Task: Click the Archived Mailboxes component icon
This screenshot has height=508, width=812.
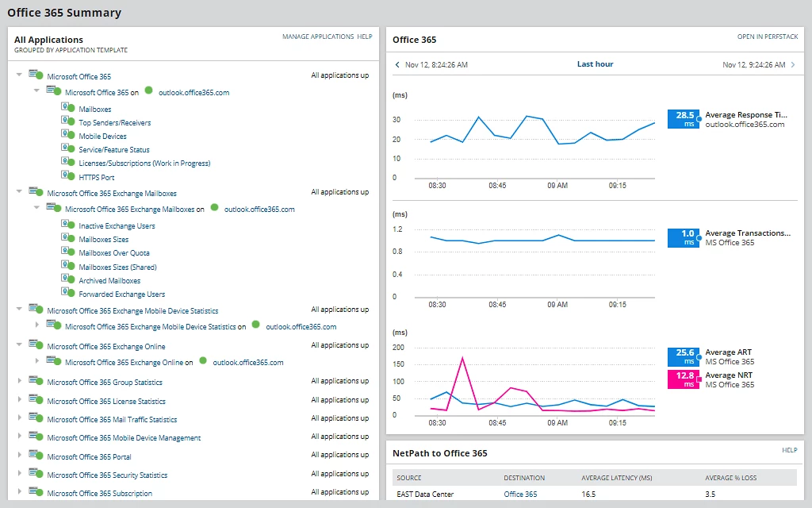Action: click(x=67, y=279)
